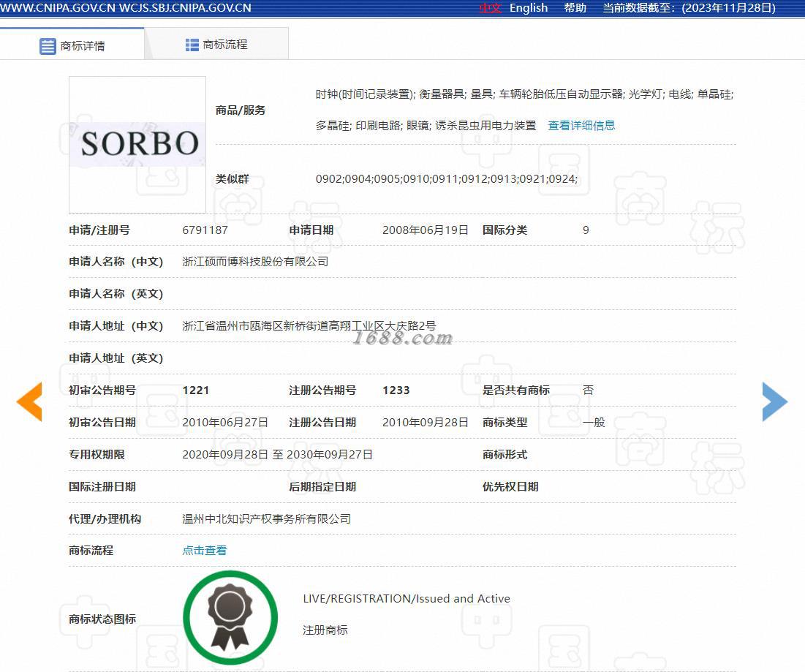The height and width of the screenshot is (672, 805).
Task: Select registration number 6791187
Action: tap(205, 230)
